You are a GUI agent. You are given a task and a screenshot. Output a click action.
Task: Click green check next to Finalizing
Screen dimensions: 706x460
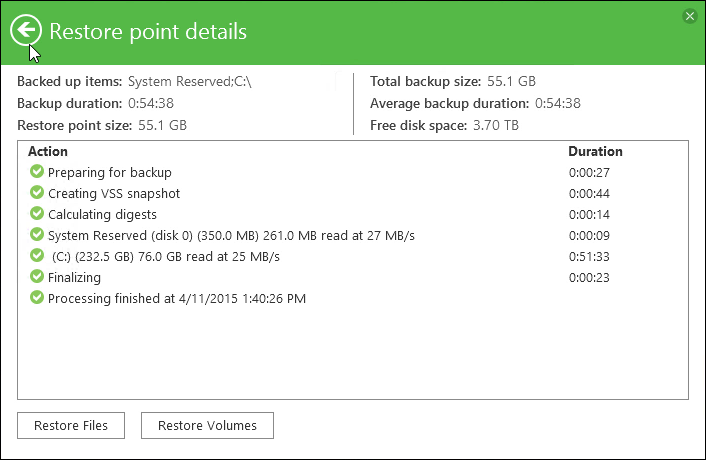[37, 276]
